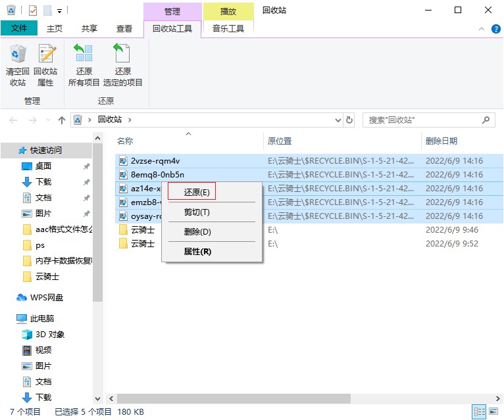Image resolution: width=504 pixels, height=420 pixels.
Task: Click the audio file icon of az14e
Action: click(x=123, y=189)
